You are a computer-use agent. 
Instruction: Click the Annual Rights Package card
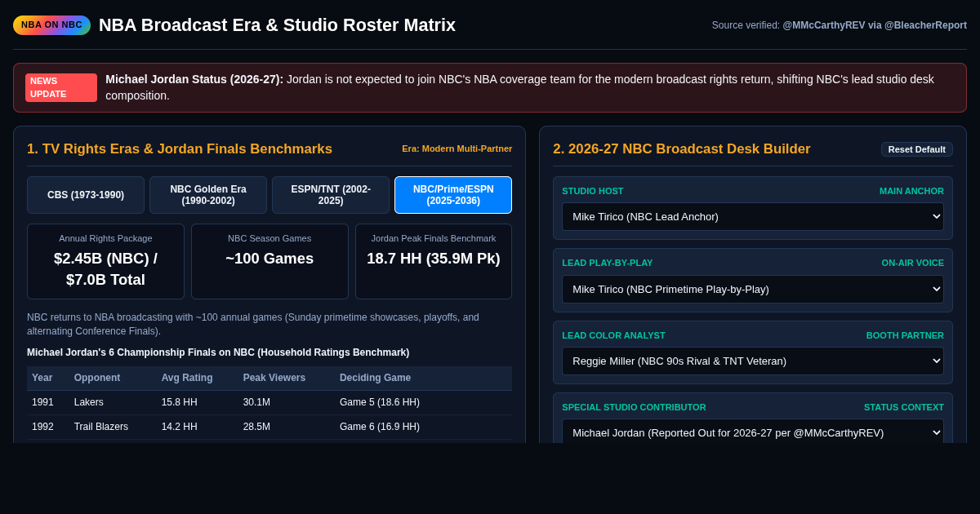point(105,262)
